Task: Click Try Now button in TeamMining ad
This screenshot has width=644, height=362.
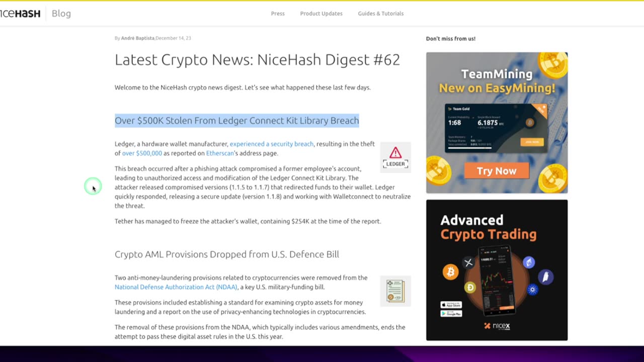Action: click(497, 171)
